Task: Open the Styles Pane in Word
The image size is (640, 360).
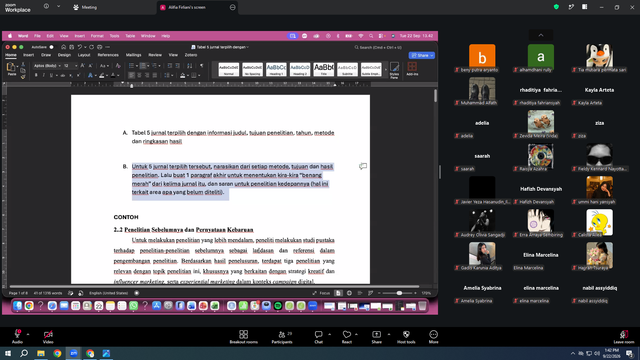Action: (x=394, y=70)
